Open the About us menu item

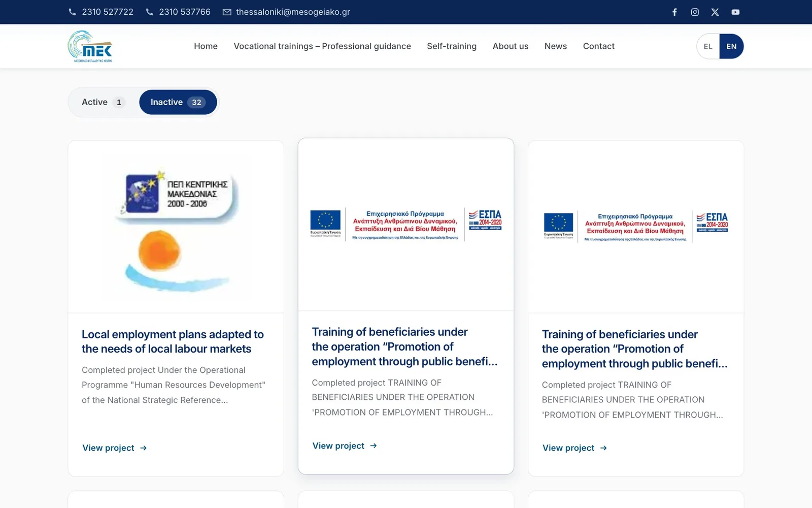(511, 46)
